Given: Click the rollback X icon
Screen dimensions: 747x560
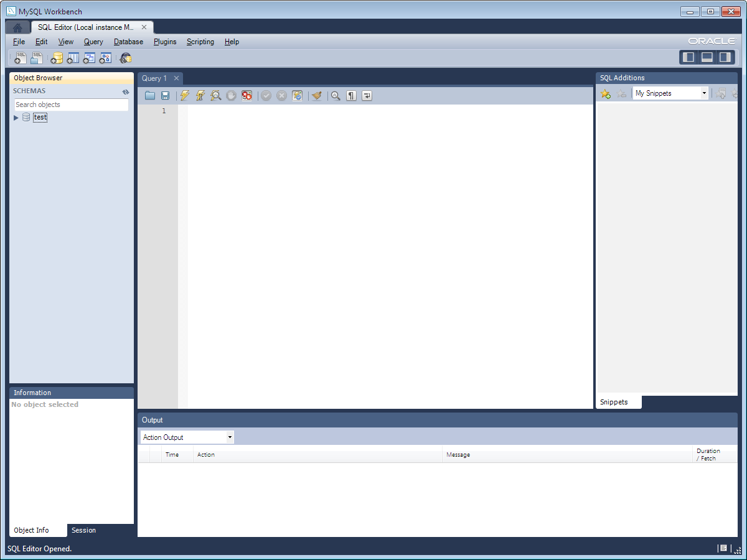Looking at the screenshot, I should click(282, 96).
